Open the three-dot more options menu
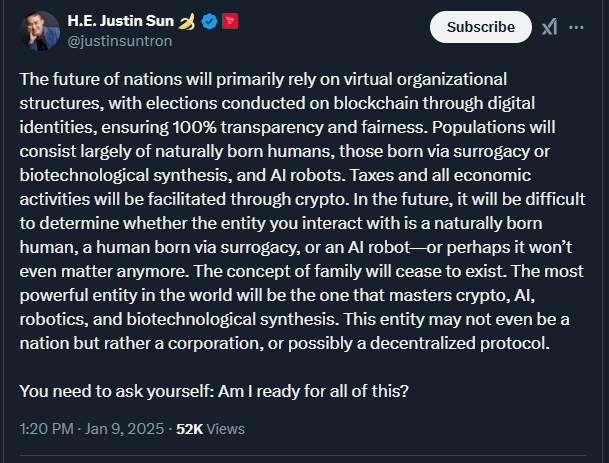609x463 pixels. click(x=576, y=27)
